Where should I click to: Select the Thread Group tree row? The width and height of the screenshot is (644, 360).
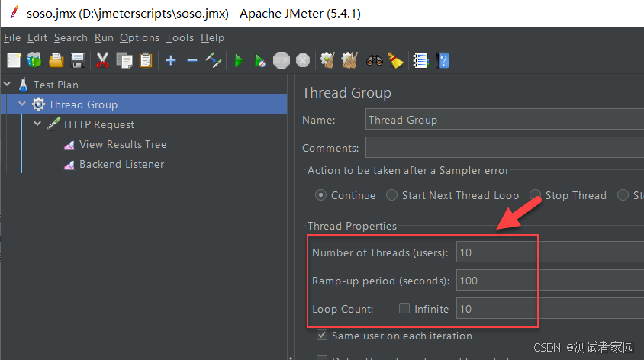(143, 104)
